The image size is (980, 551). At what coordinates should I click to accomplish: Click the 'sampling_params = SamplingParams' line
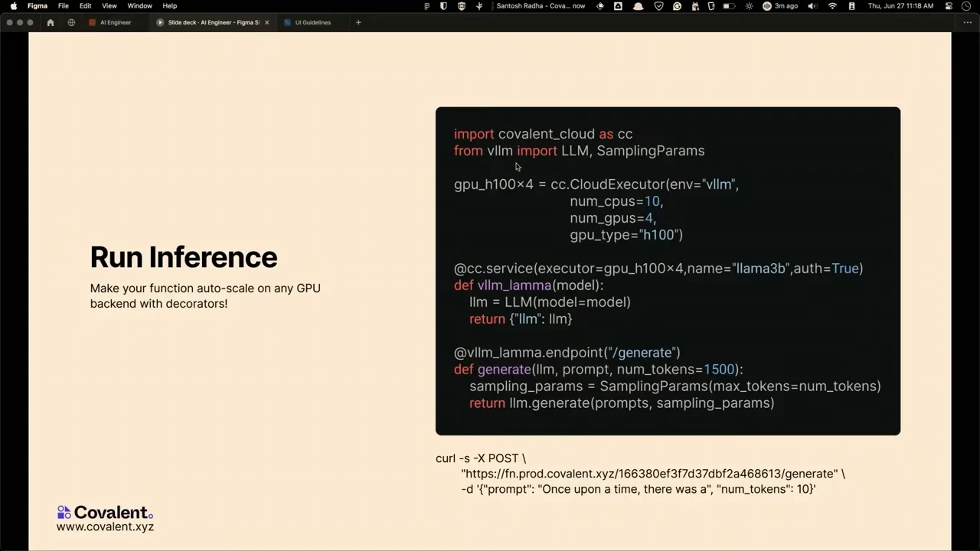(675, 386)
